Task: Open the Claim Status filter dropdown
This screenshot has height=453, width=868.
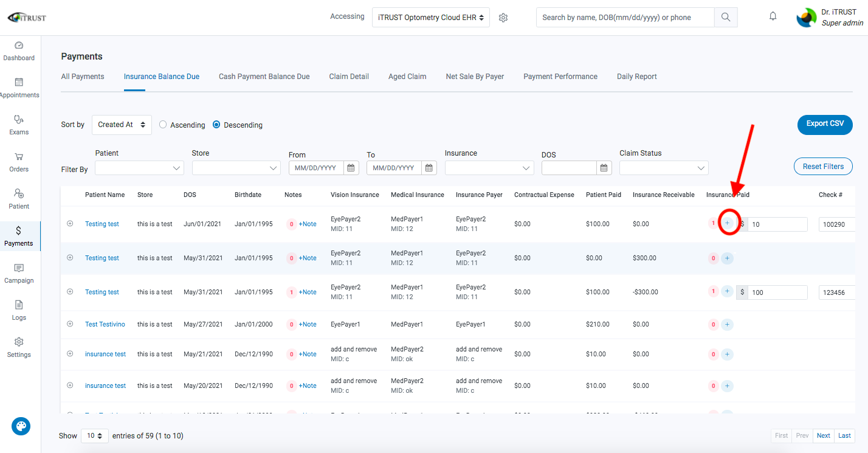Action: coord(663,167)
